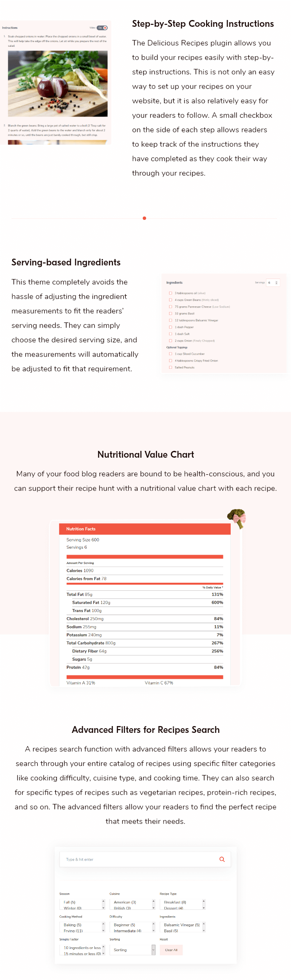Screen dimensions: 291x980
Task: Tick the 32 grams Basil checkbox
Action: [171, 313]
